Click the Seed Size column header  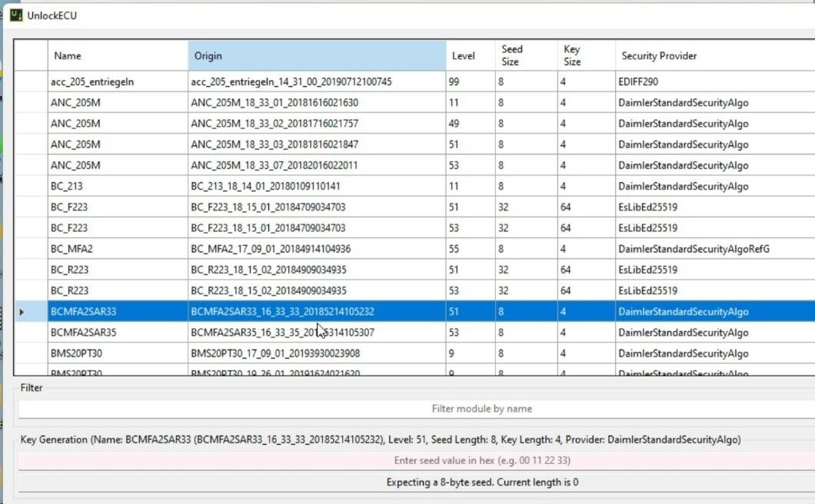pyautogui.click(x=526, y=56)
